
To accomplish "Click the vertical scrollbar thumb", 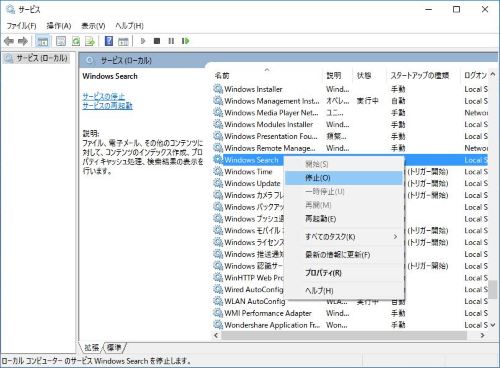I will click(x=493, y=290).
